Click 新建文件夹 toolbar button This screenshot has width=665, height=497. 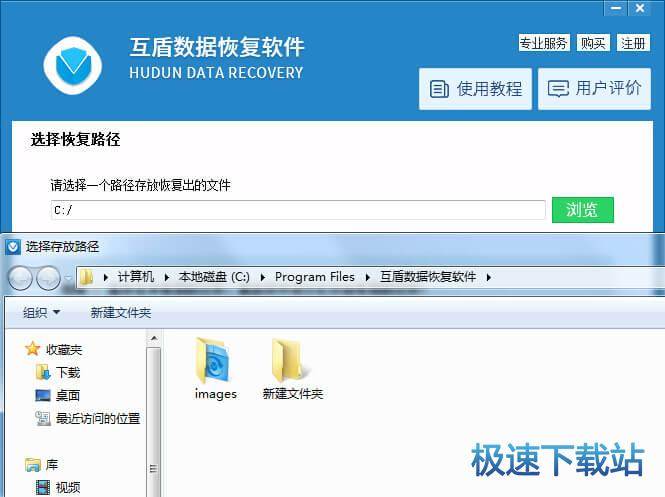pos(121,313)
